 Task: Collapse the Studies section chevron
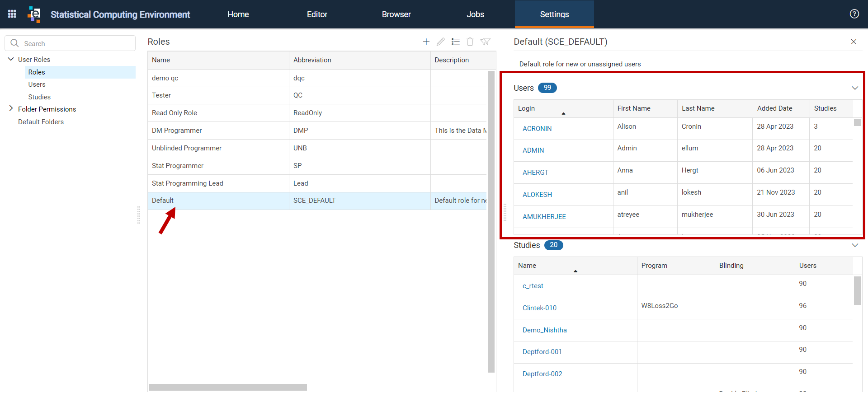coord(855,245)
